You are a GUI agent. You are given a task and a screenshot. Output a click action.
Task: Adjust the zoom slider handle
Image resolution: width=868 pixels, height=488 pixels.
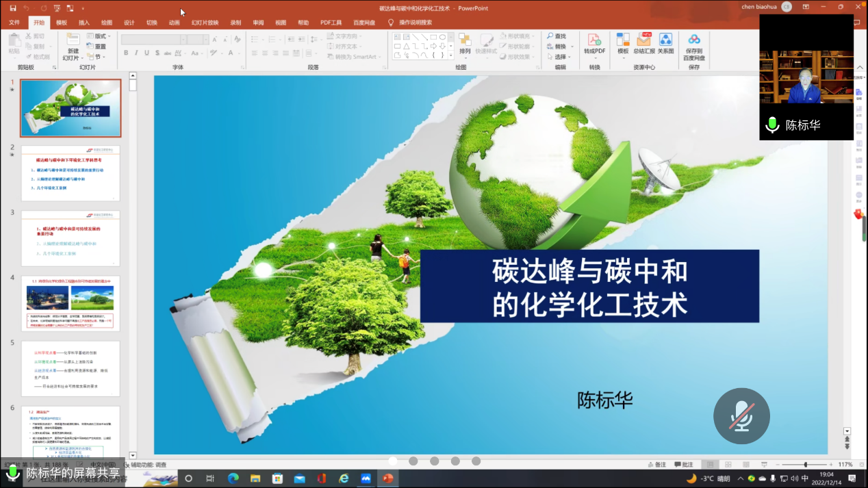tap(806, 465)
